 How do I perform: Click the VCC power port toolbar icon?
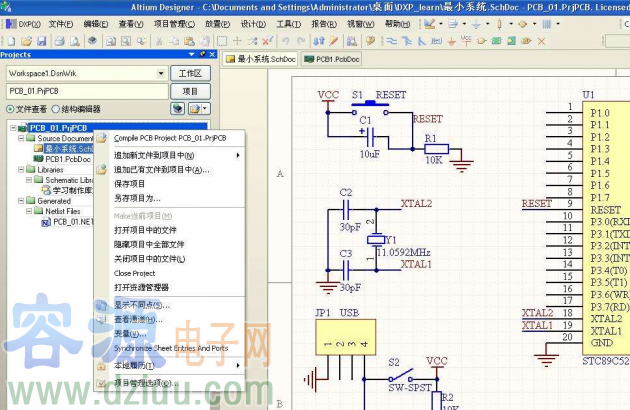467,41
